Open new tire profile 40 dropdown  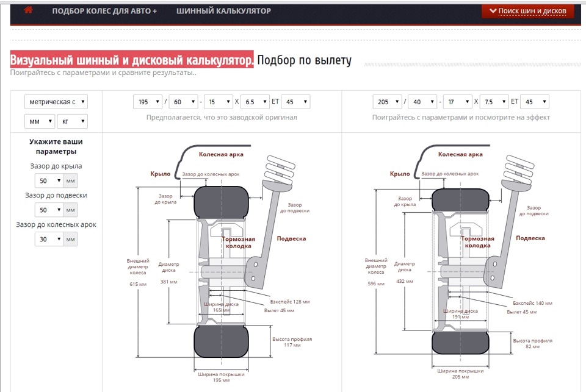point(422,102)
